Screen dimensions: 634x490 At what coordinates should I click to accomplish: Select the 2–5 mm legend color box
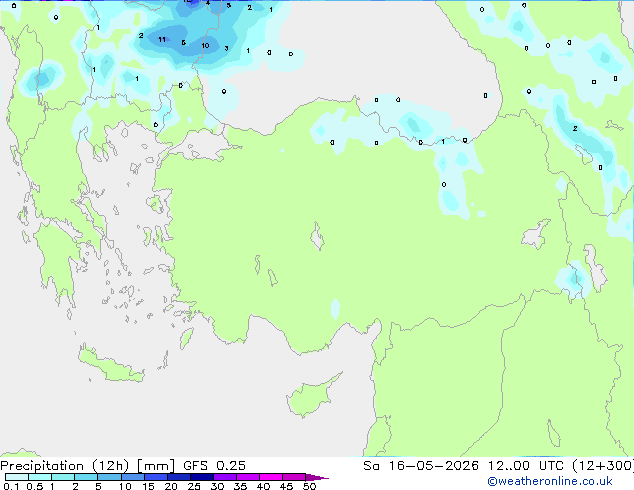click(x=86, y=477)
